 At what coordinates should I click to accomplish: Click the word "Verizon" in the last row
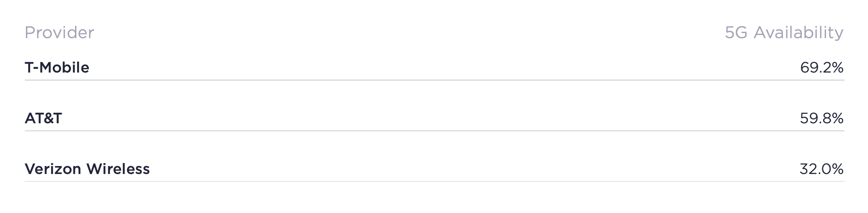click(x=53, y=169)
